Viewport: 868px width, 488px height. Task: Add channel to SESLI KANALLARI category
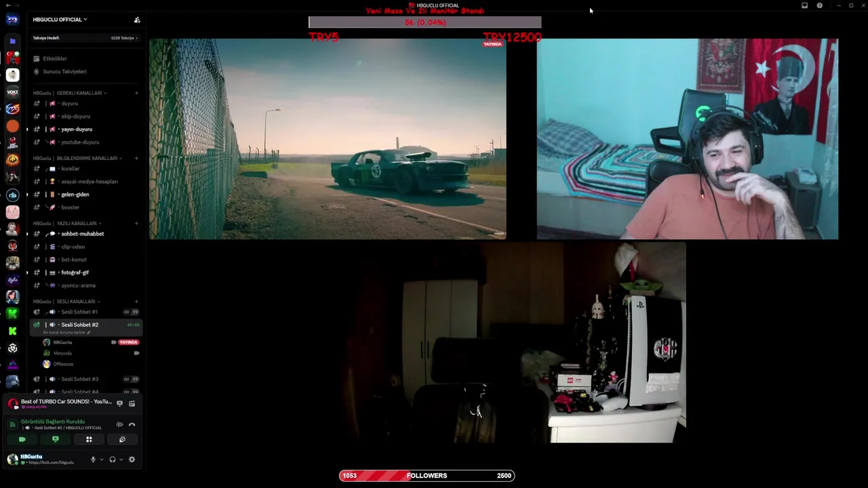(x=136, y=302)
